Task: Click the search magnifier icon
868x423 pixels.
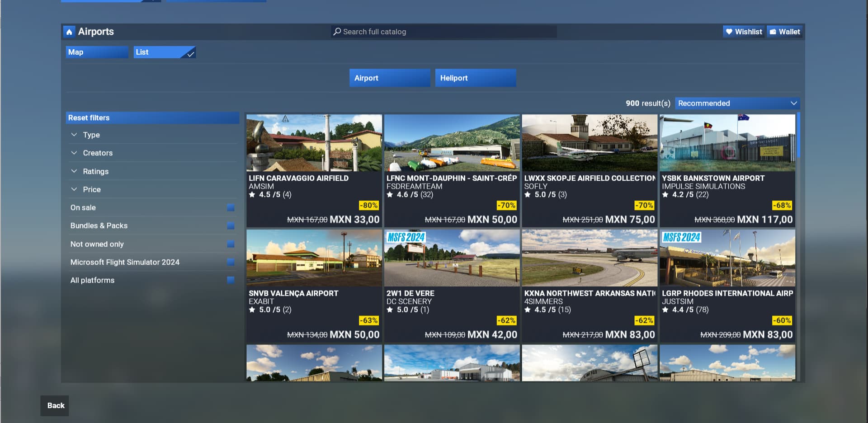Action: pyautogui.click(x=337, y=32)
